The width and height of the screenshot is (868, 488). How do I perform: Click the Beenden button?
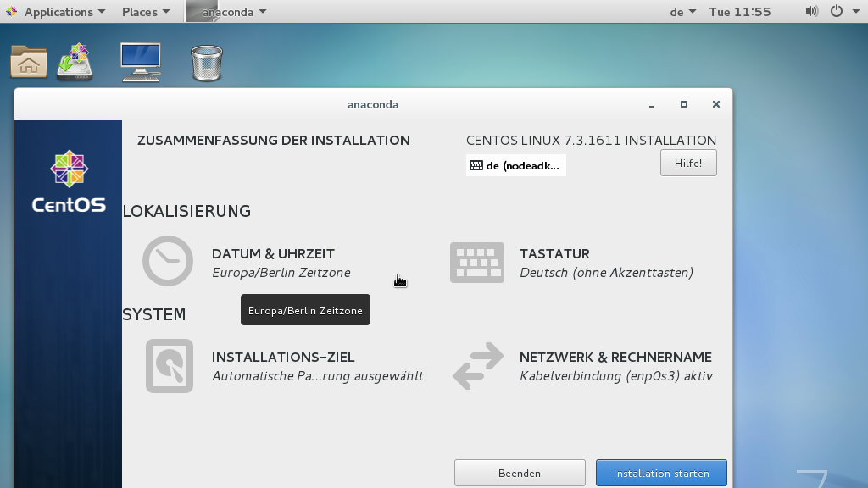pos(520,473)
